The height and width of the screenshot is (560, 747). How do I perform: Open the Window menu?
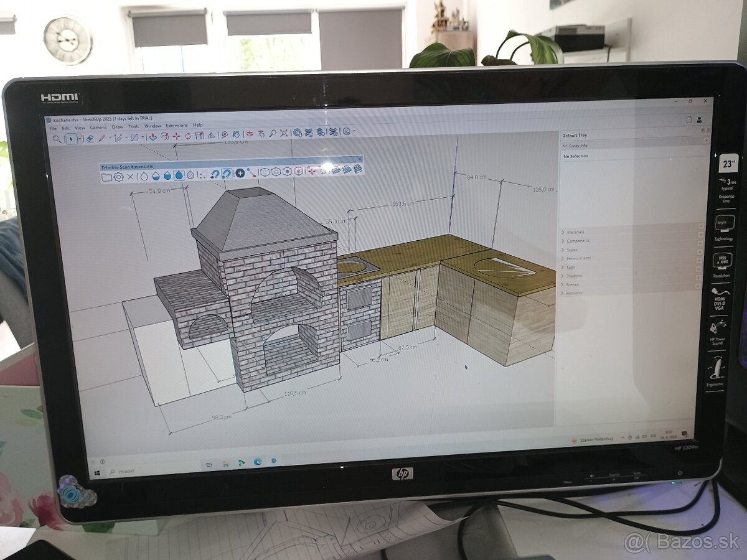[x=153, y=126]
